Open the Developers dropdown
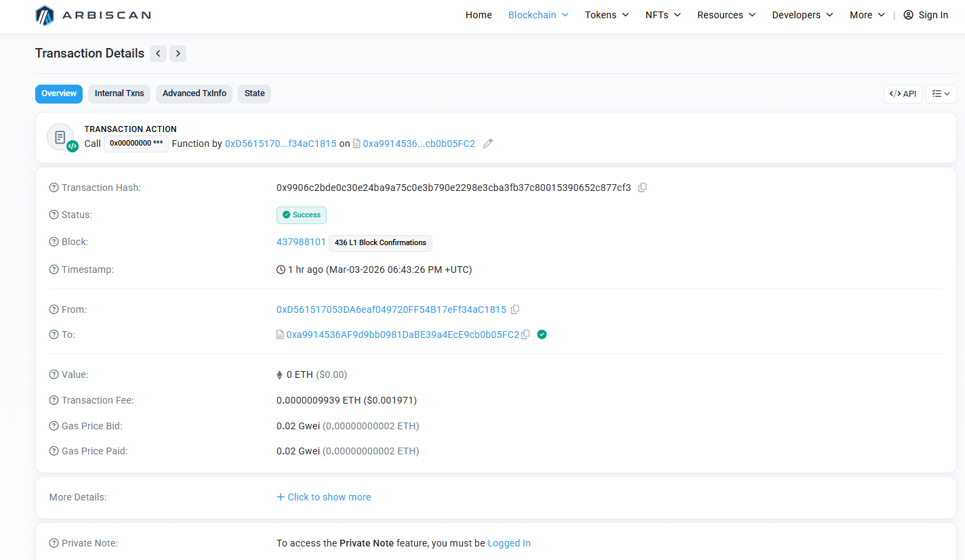The image size is (965, 560). point(802,15)
